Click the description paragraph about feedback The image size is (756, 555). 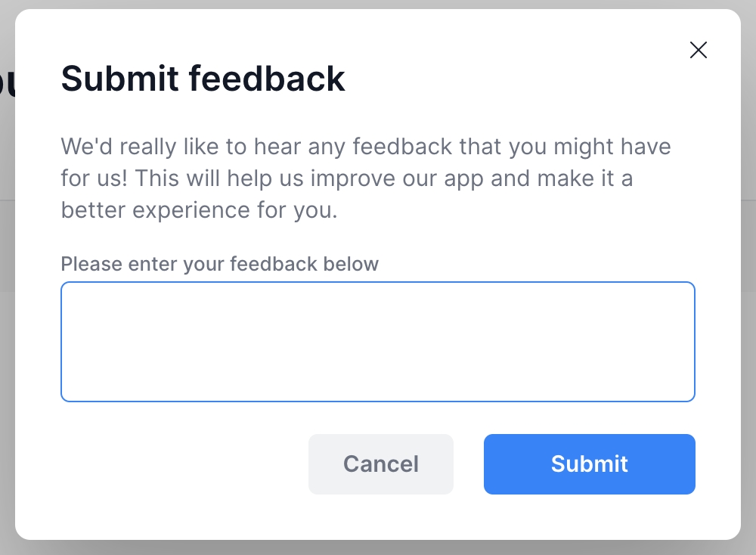365,178
